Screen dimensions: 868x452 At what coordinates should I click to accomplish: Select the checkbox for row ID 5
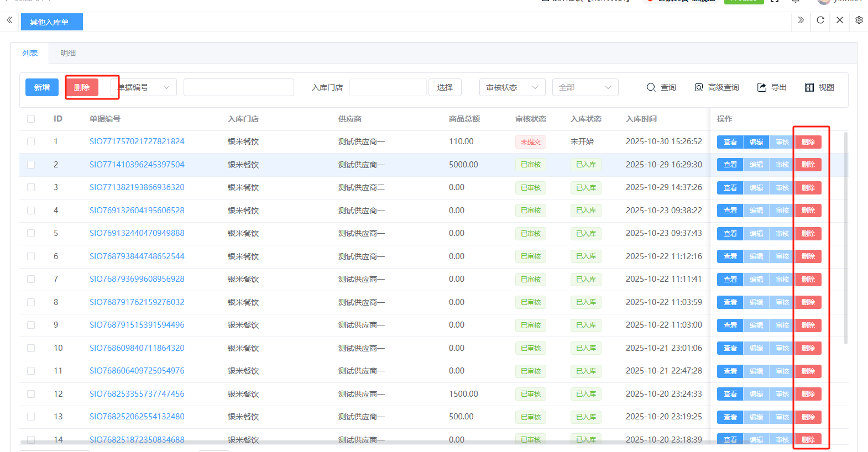(31, 233)
